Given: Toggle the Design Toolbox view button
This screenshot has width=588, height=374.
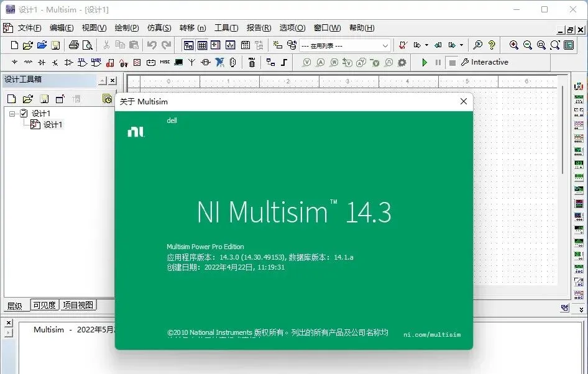Looking at the screenshot, I should (188, 45).
